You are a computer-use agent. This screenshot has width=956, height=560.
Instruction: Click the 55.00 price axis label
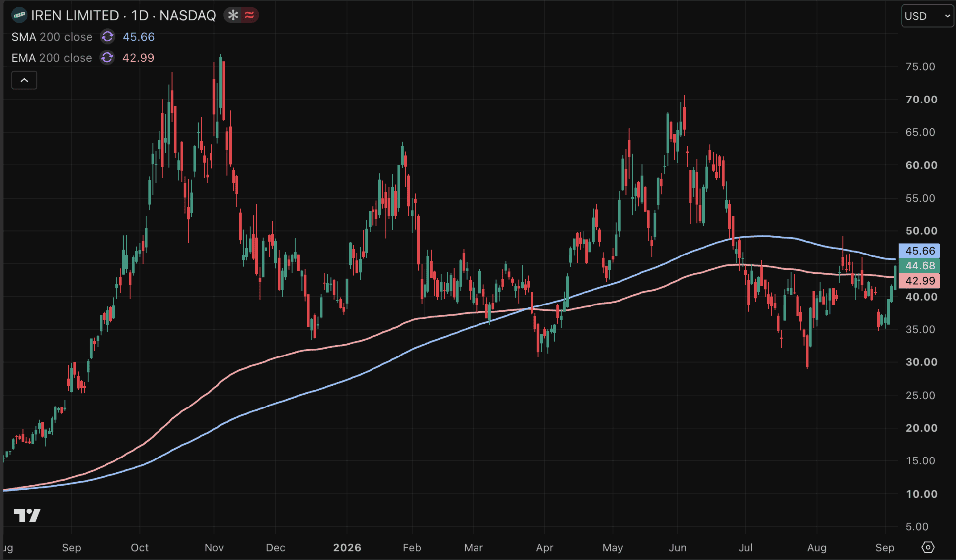(x=920, y=198)
